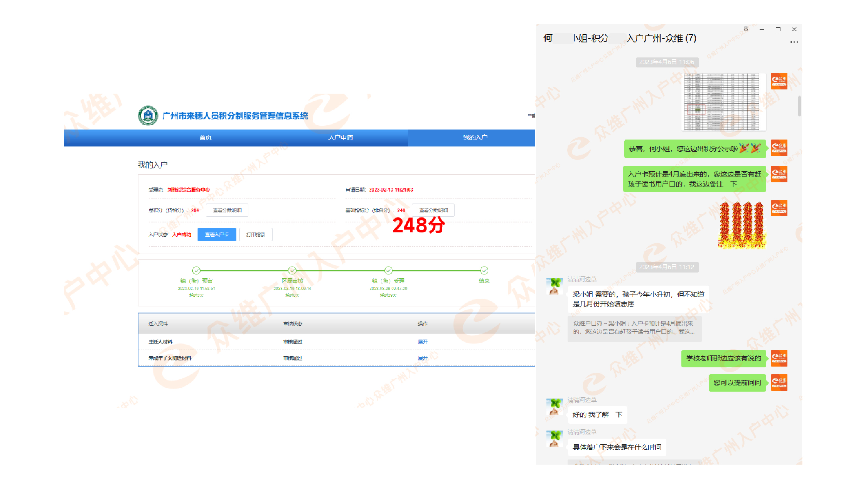Screen dimensions: 868x488
Task: Click the 众维 avatar beside 学校老师那边应该有说的
Action: [x=779, y=358]
